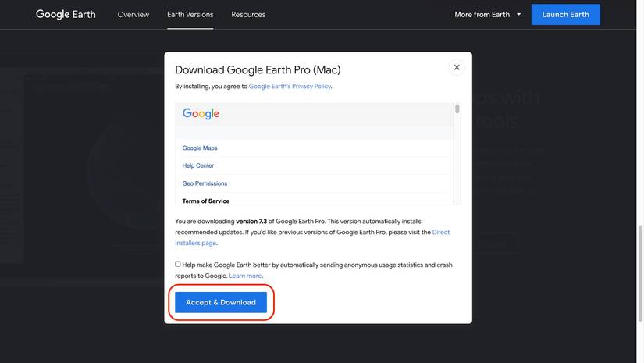Click Accept & Download button
The width and height of the screenshot is (644, 363).
point(221,302)
